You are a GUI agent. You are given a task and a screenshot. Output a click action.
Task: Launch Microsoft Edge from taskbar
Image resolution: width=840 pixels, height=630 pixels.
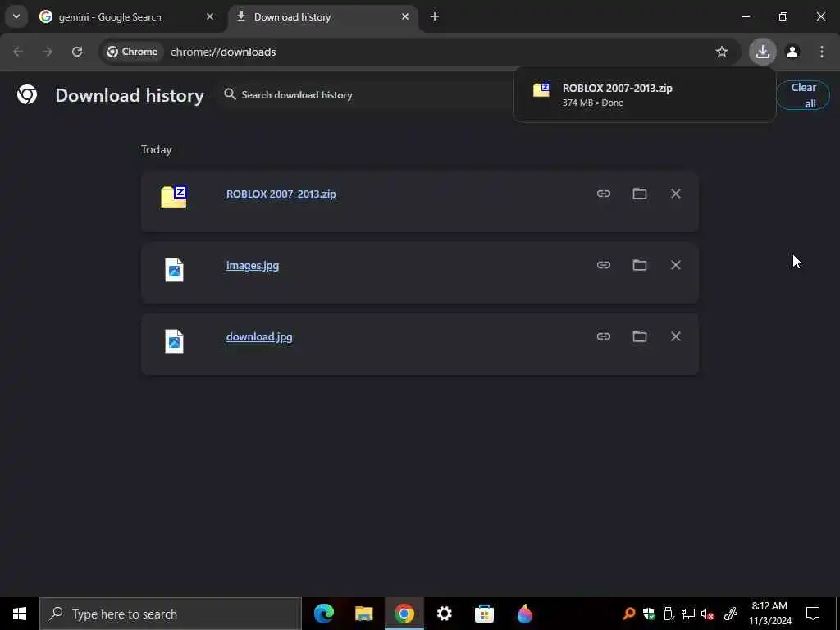click(323, 614)
